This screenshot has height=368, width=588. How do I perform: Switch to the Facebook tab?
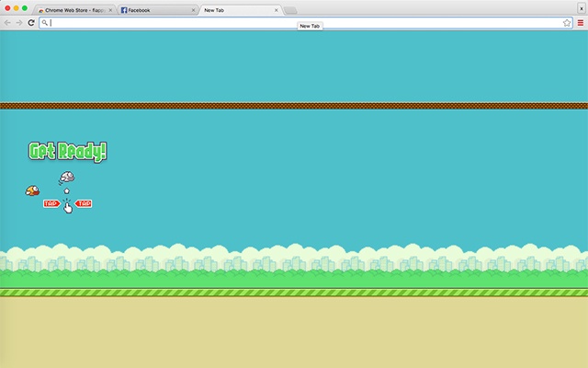157,10
